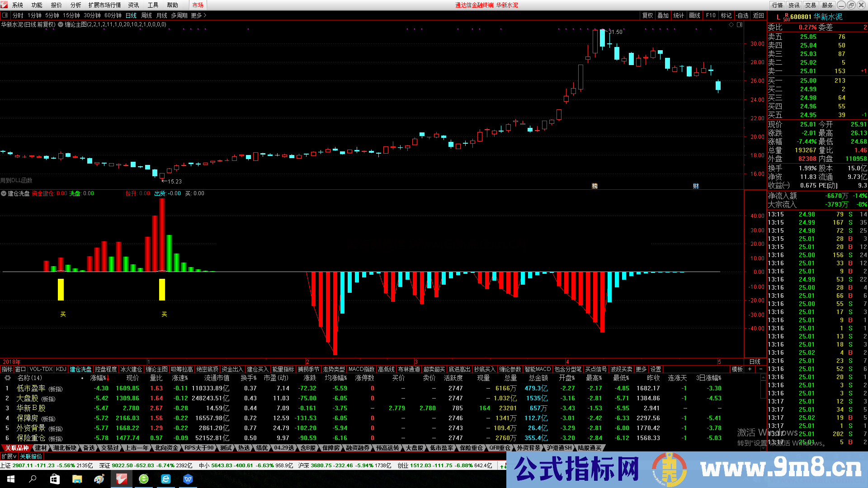The image size is (868, 488).
Task: Toggle 复权 price adjustment
Action: coord(647,15)
